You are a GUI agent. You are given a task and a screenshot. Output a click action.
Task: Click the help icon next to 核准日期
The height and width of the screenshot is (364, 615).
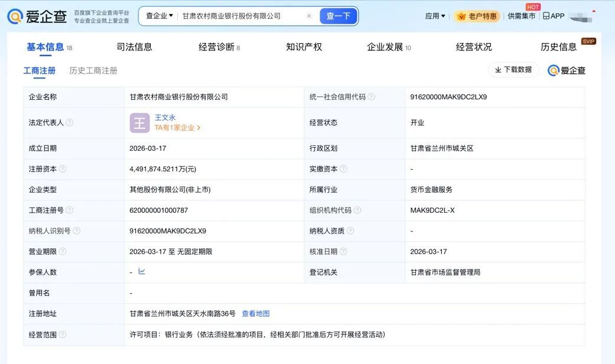click(343, 251)
